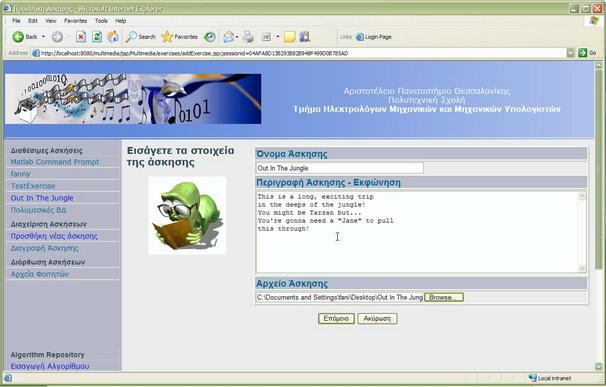Image resolution: width=606 pixels, height=387 pixels.
Task: Open the View menu
Action: click(51, 20)
